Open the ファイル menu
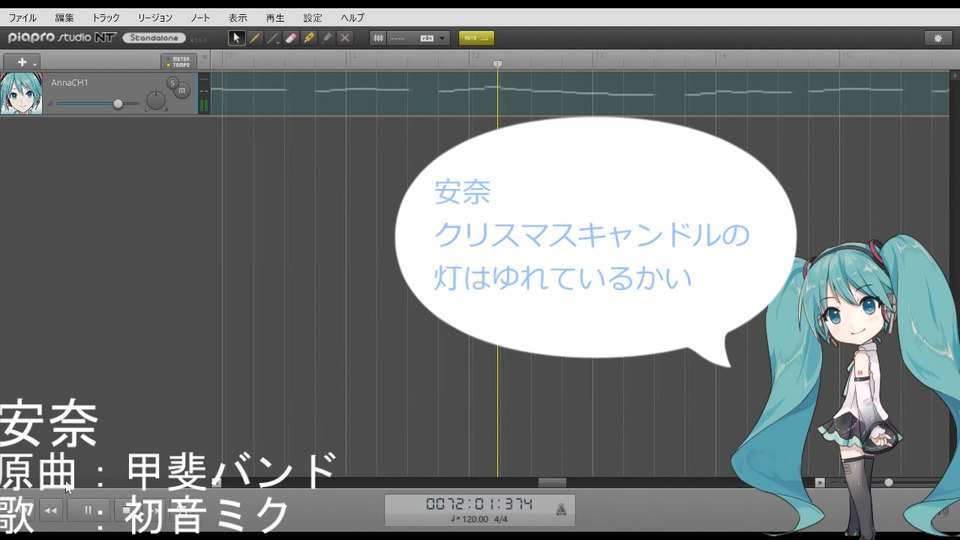 click(x=22, y=18)
